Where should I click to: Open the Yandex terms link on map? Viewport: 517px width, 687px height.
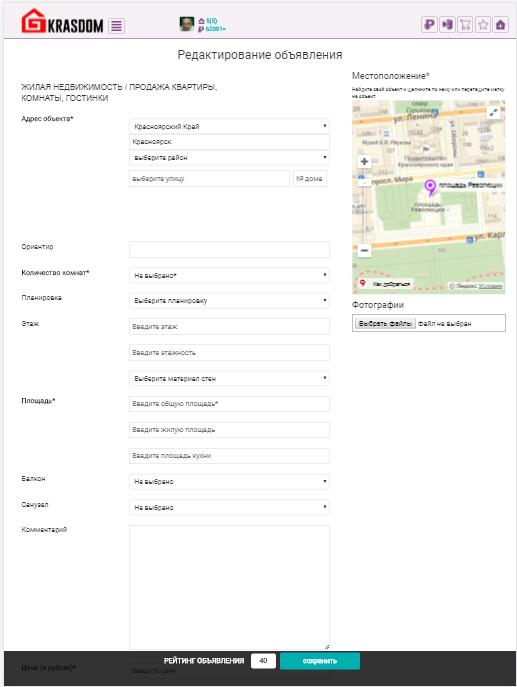pyautogui.click(x=490, y=286)
